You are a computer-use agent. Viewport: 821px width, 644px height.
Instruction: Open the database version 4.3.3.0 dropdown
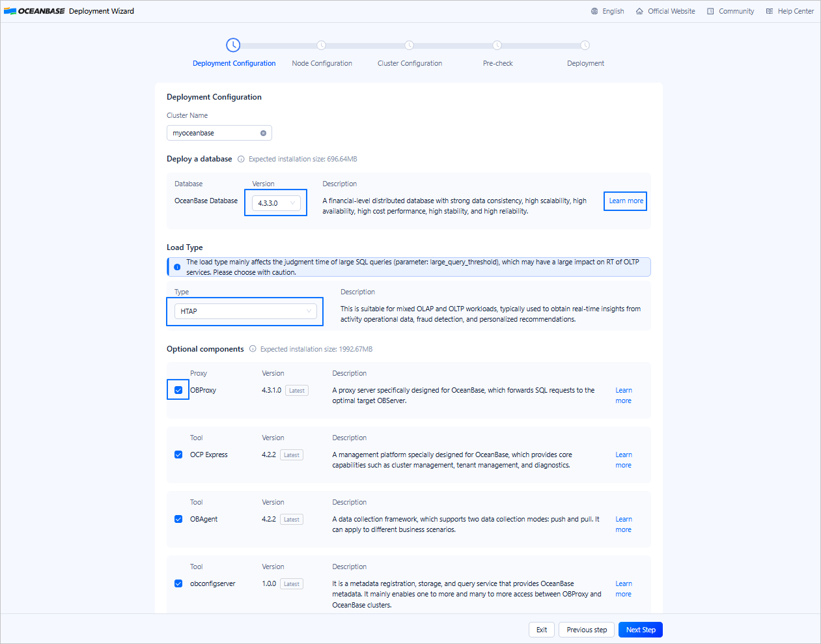[x=276, y=203]
